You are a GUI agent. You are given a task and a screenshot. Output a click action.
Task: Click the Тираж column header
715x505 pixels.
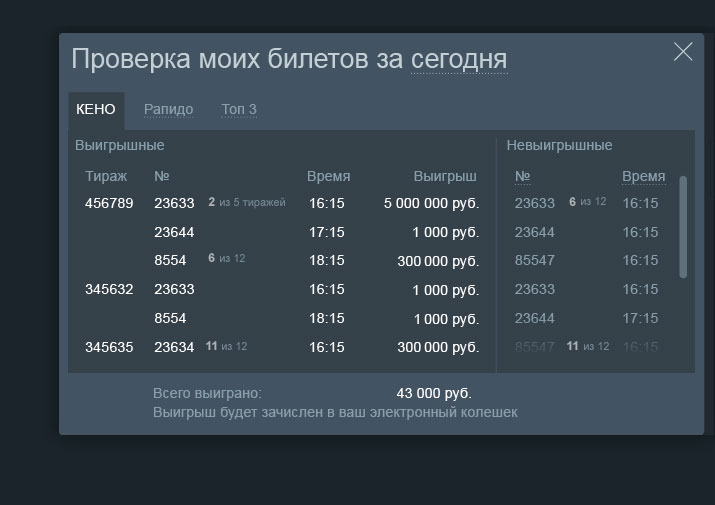106,176
